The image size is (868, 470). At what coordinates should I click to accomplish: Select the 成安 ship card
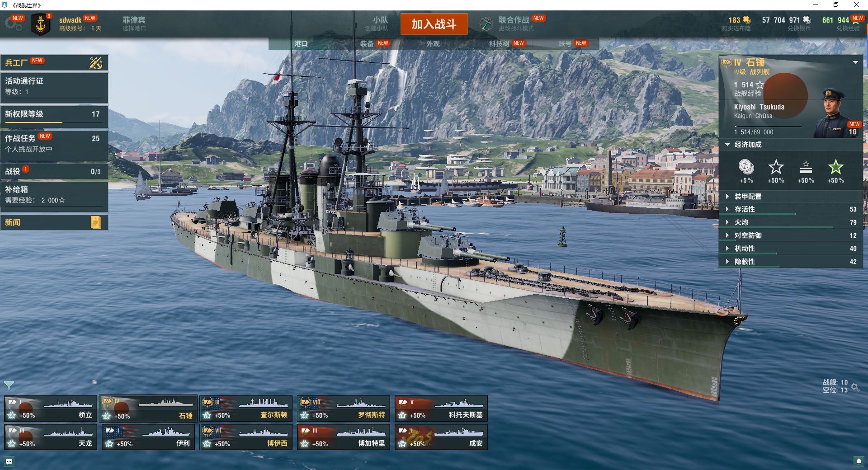point(441,437)
